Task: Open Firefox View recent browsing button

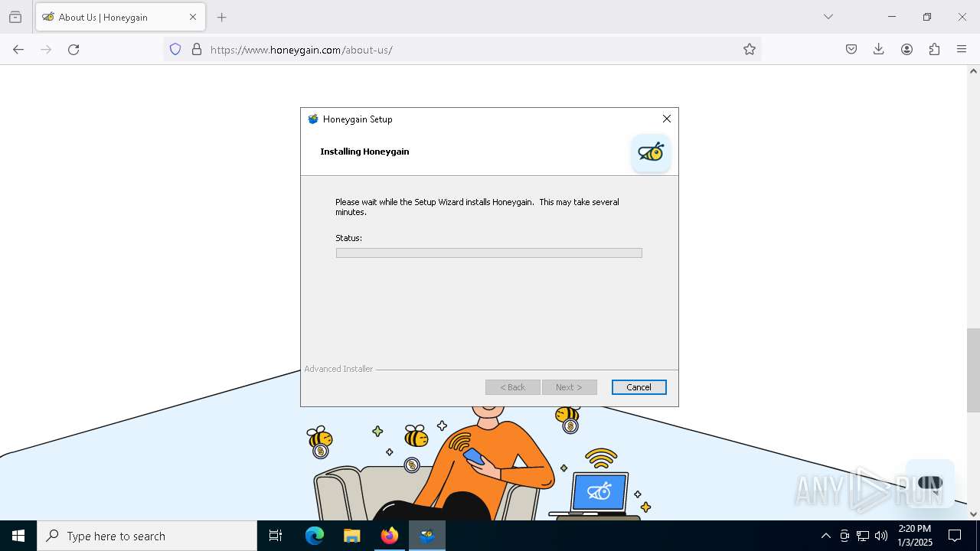Action: pyautogui.click(x=15, y=17)
